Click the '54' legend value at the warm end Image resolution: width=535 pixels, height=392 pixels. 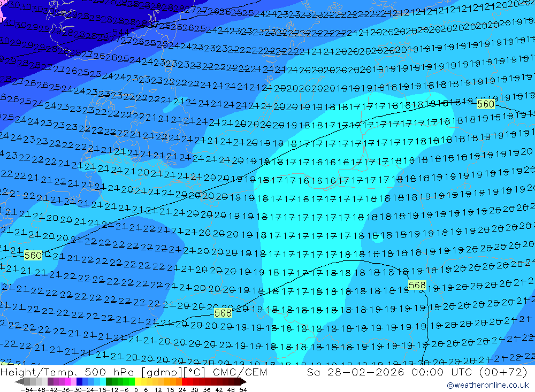coord(243,390)
